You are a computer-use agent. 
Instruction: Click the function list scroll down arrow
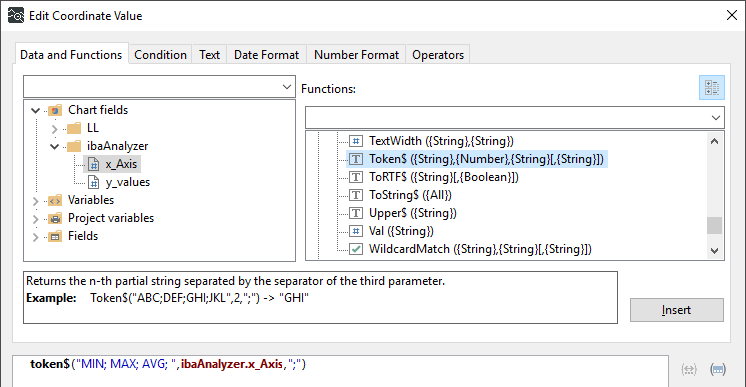pyautogui.click(x=714, y=250)
